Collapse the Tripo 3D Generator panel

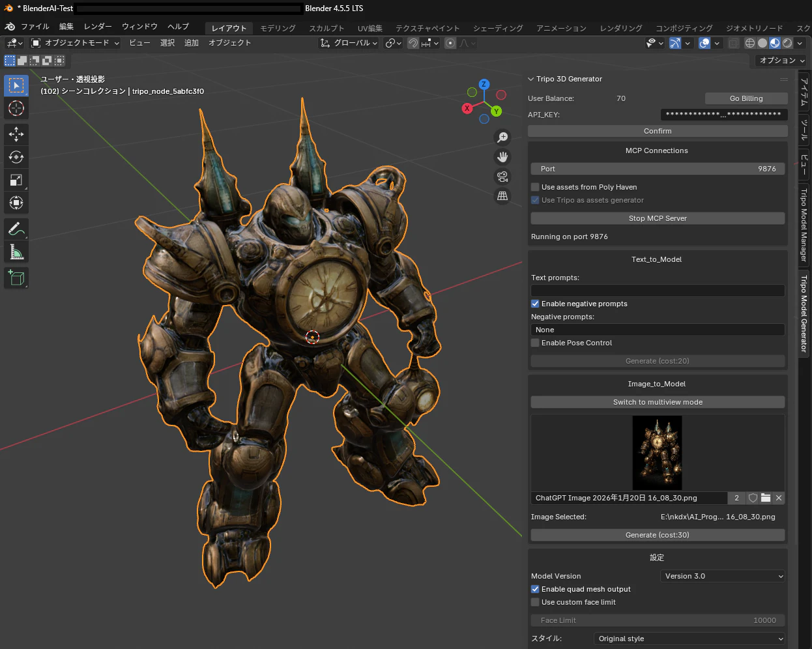[531, 79]
